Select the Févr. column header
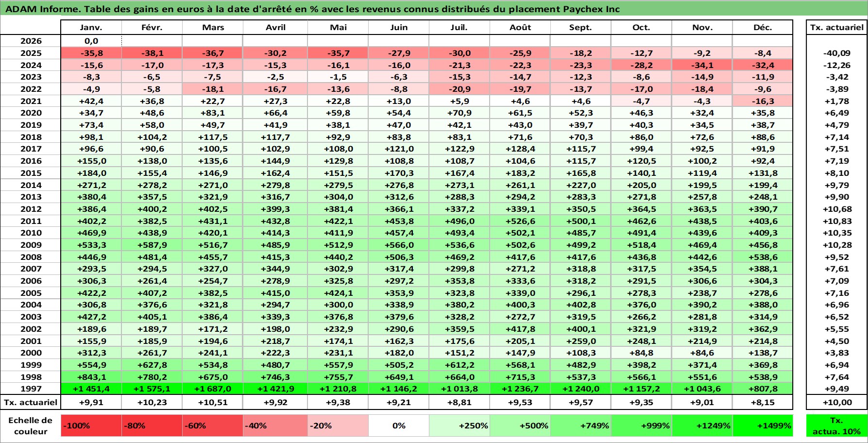 (152, 28)
